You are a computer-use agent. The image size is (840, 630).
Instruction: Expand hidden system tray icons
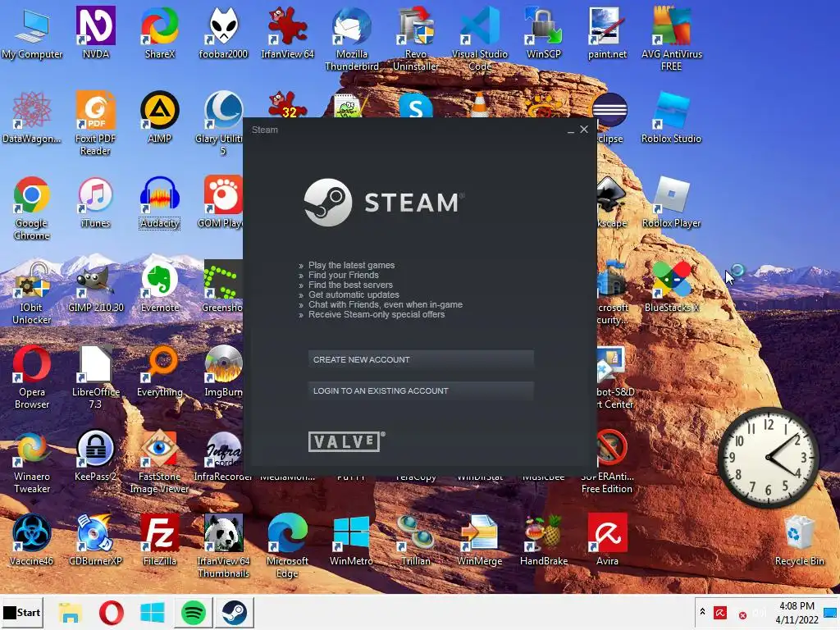click(x=702, y=612)
